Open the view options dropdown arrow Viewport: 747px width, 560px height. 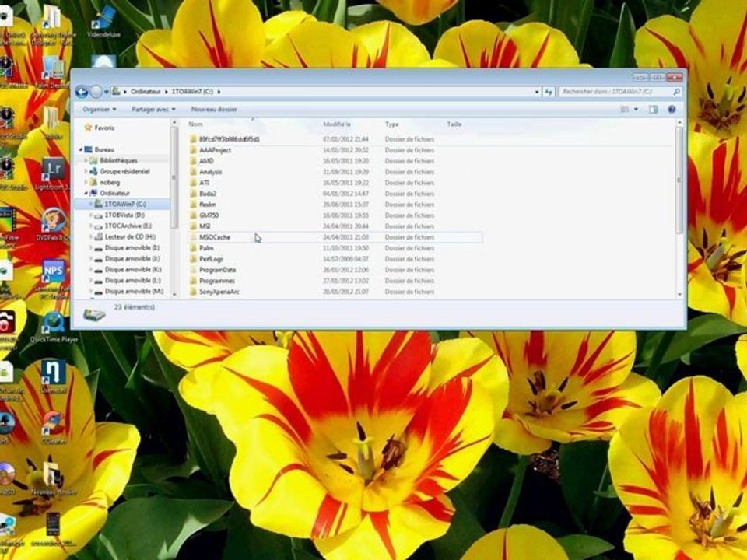tap(636, 110)
